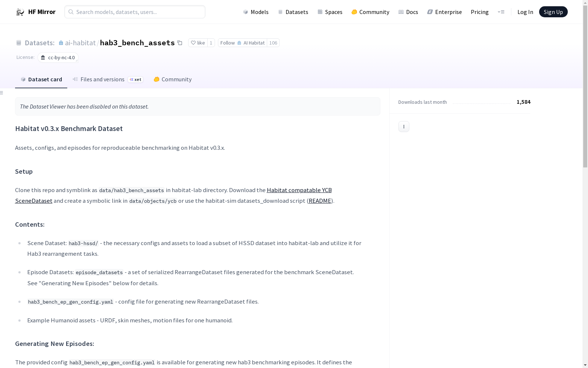Click the 'Datasets:' breadcrumb label
Image resolution: width=588 pixels, height=368 pixels.
click(x=40, y=43)
